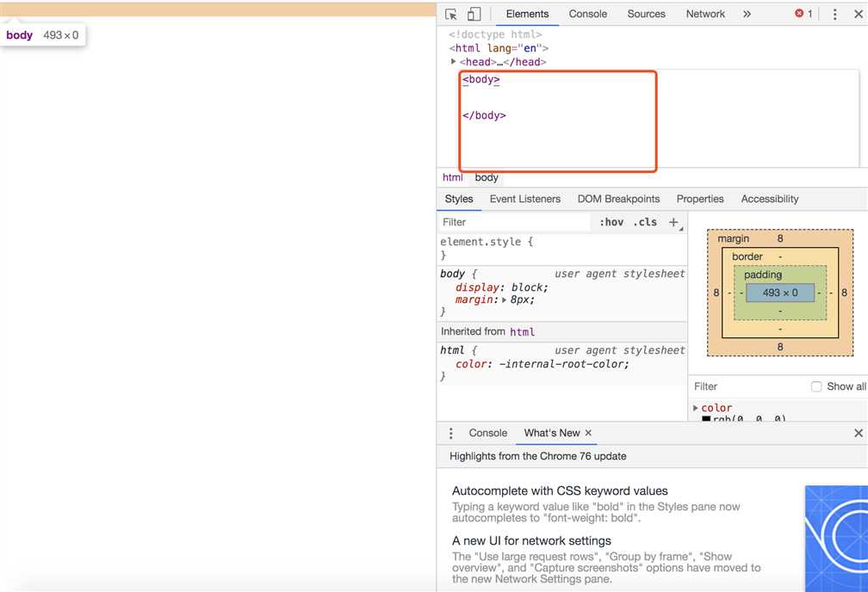Close the bottom drawer panel
Screen dimensions: 868x592
(x=858, y=433)
